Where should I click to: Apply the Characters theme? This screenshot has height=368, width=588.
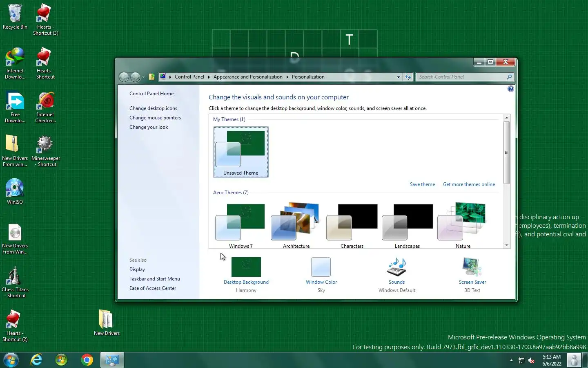click(352, 225)
